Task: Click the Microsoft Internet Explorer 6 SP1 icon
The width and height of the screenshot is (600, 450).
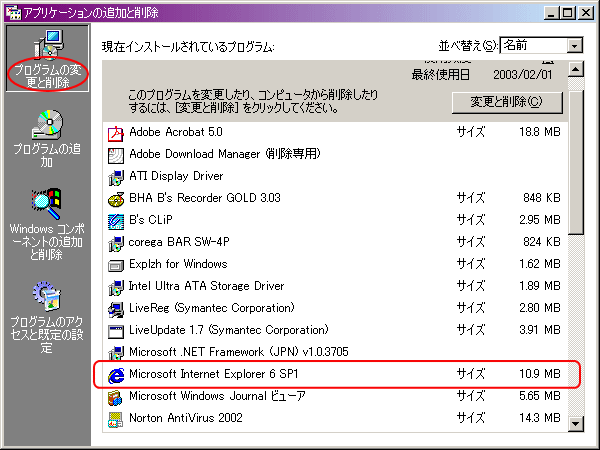Action: 115,374
